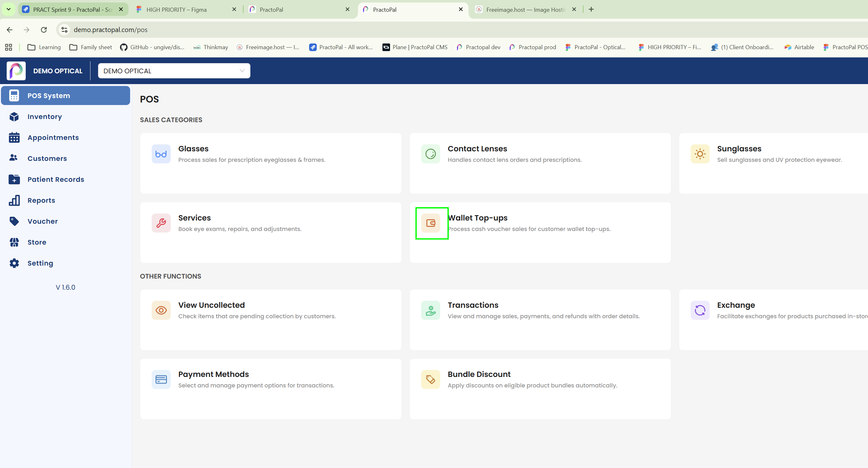
Task: Click the Glasses category eyeglasses icon
Action: pyautogui.click(x=161, y=154)
